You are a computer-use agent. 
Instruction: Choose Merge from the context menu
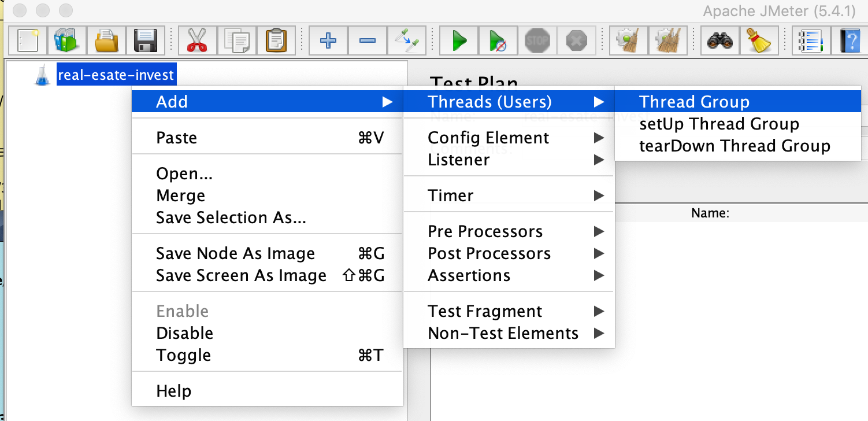pyautogui.click(x=268, y=195)
